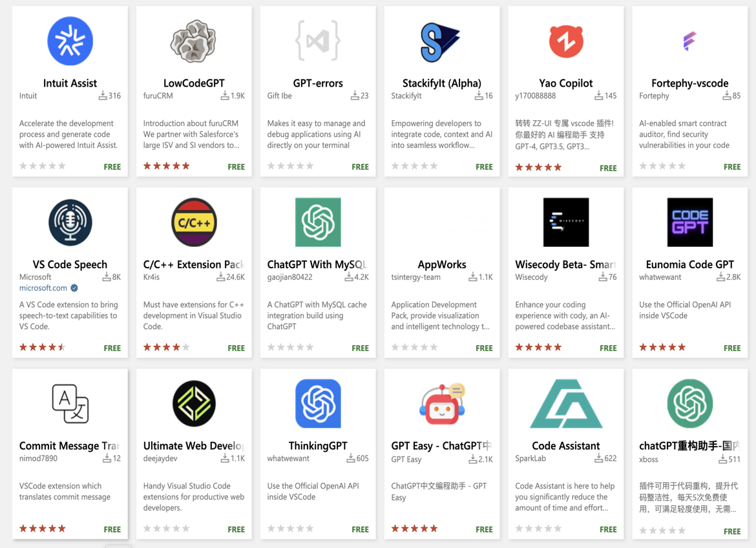Click the Fortephy-vscode purple F logo
756x548 pixels.
click(689, 41)
